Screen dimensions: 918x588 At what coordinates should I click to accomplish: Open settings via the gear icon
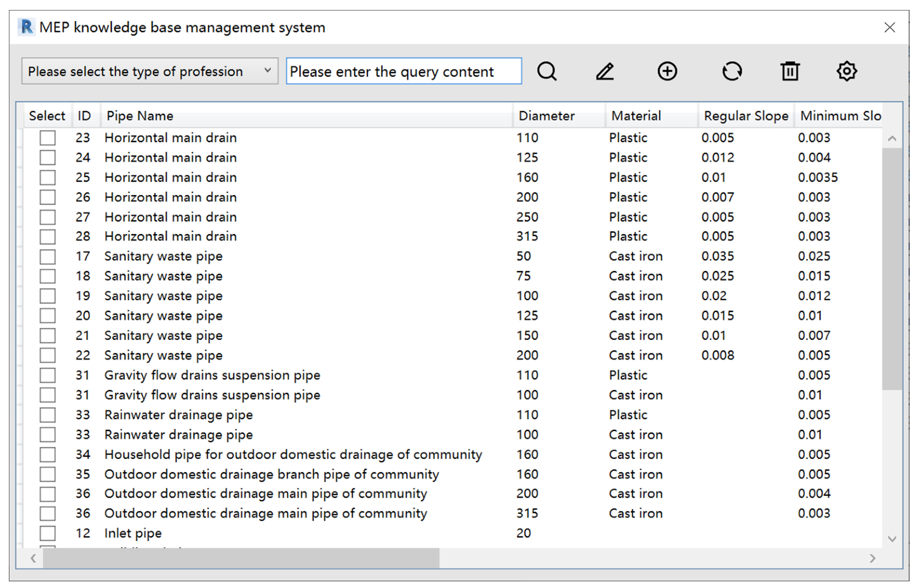point(846,72)
